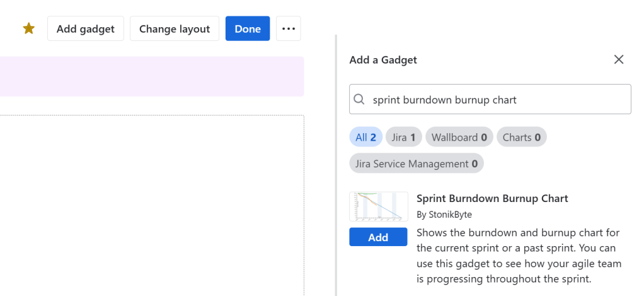Screen dimensions: 644x296
Task: Filter gadgets by Jira category
Action: click(403, 137)
